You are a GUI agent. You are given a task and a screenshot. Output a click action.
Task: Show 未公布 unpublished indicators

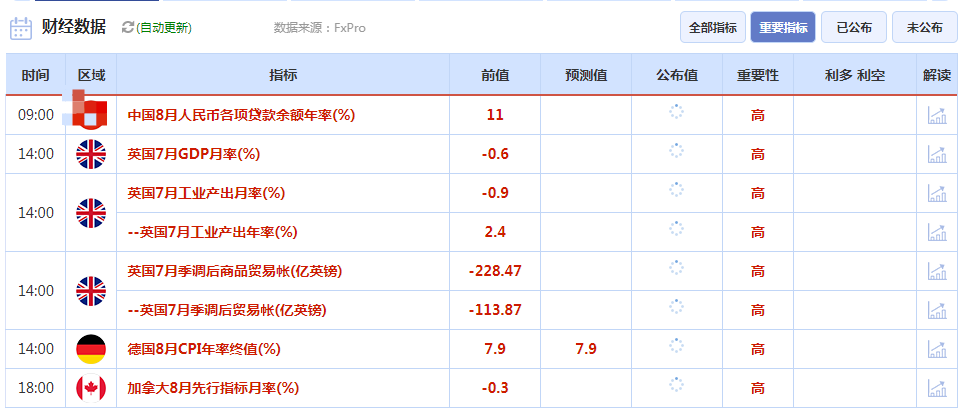[924, 28]
